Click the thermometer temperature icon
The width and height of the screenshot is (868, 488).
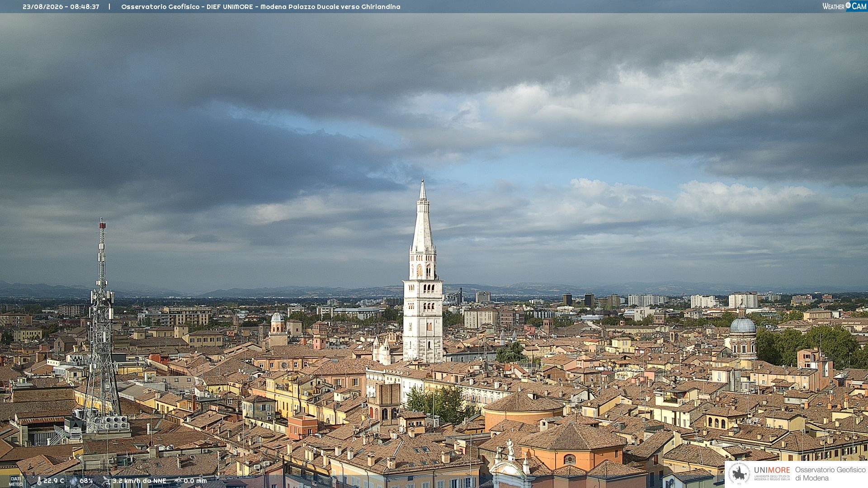pyautogui.click(x=39, y=481)
